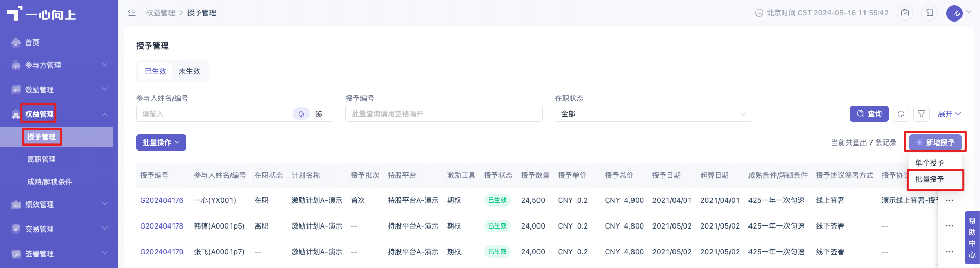Image resolution: width=980 pixels, height=268 pixels.
Task: Open grant record link G202404176
Action: 162,200
